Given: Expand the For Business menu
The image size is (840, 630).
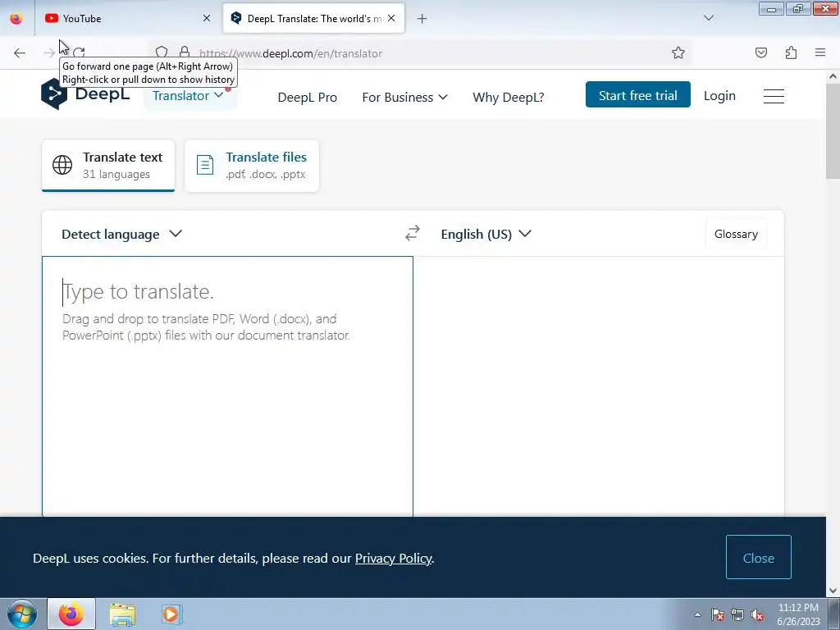Looking at the screenshot, I should [404, 98].
